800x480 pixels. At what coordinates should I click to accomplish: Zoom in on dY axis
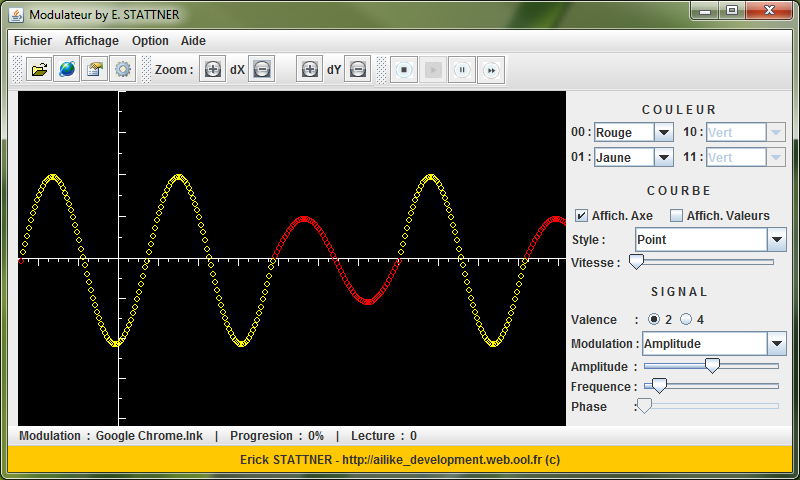(309, 69)
